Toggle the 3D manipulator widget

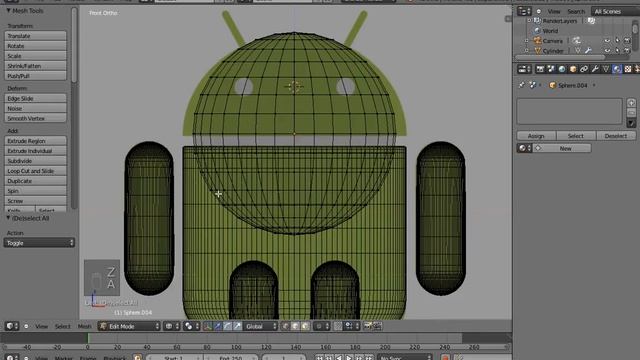(208, 326)
